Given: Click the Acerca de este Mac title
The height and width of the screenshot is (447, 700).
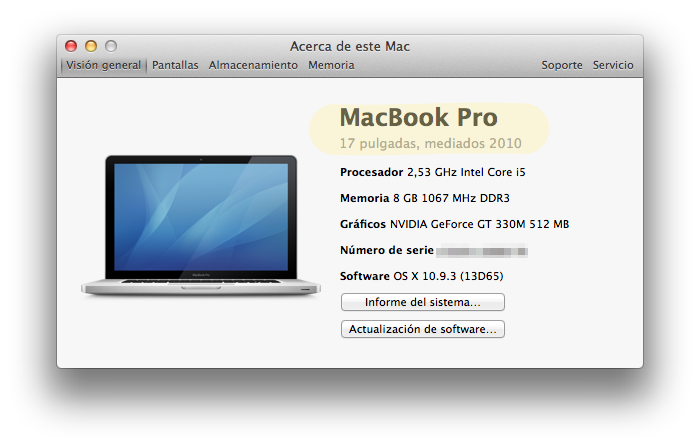Looking at the screenshot, I should coord(350,46).
